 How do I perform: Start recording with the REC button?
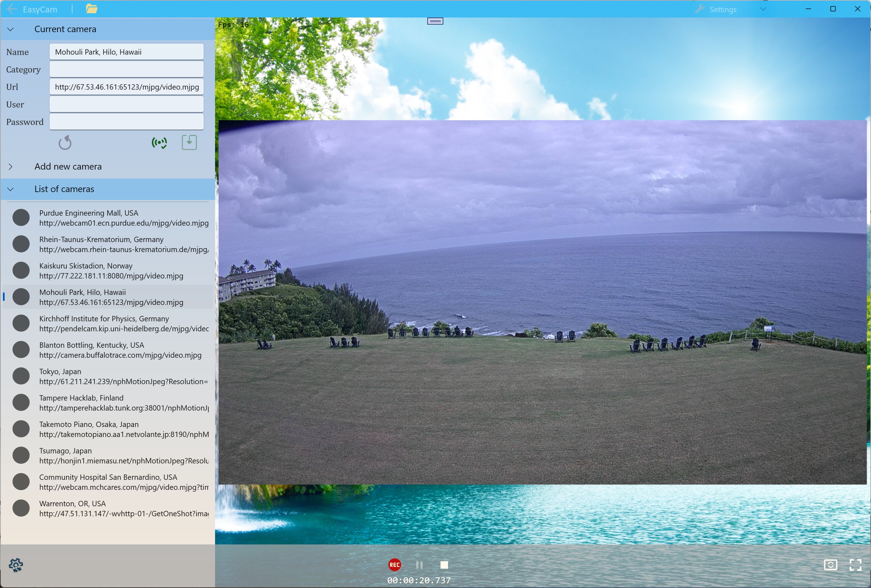(x=395, y=565)
